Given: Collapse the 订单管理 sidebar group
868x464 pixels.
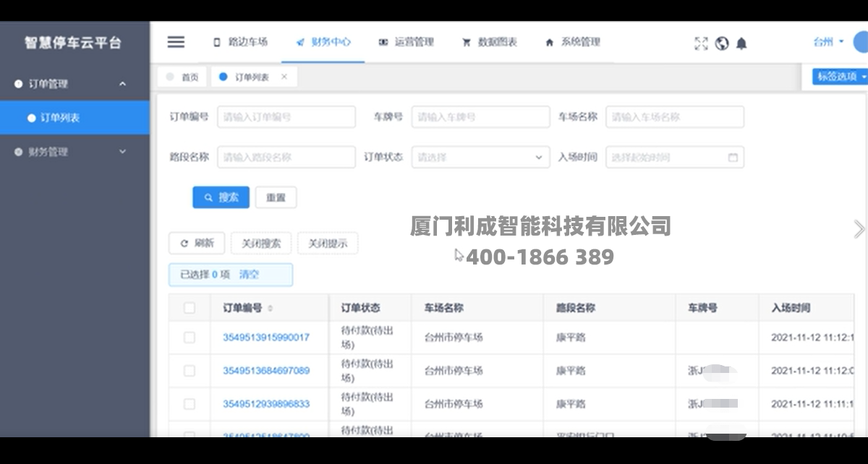Looking at the screenshot, I should coord(75,84).
